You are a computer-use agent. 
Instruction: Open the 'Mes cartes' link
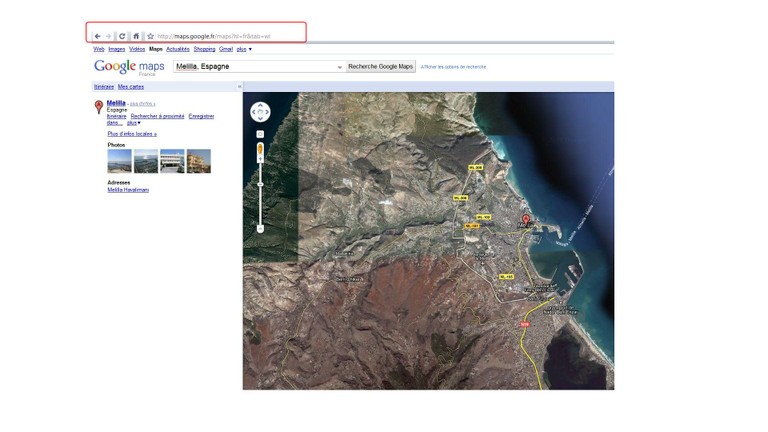coord(131,87)
